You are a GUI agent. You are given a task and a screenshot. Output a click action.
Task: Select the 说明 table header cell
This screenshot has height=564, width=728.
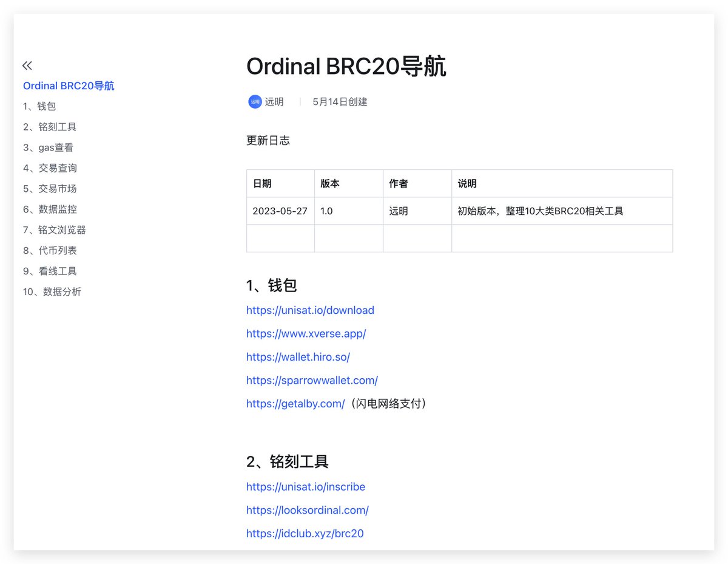562,183
